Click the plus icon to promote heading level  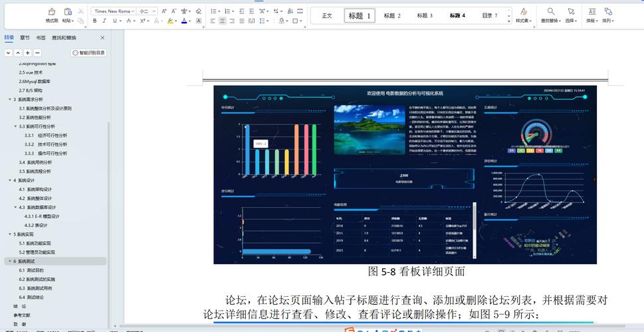[27, 52]
